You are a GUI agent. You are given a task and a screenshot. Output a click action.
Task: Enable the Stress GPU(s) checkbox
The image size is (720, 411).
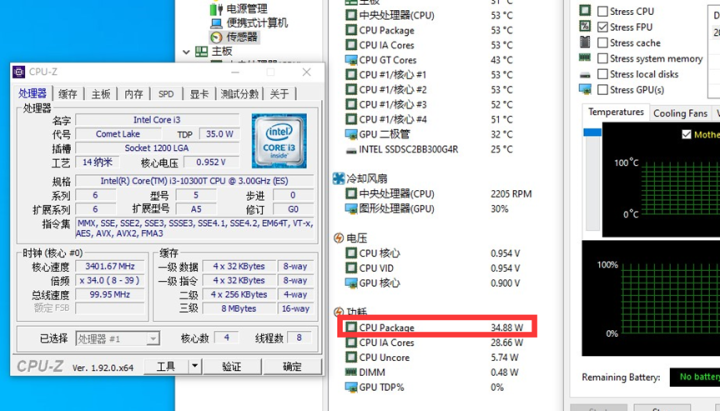[602, 90]
